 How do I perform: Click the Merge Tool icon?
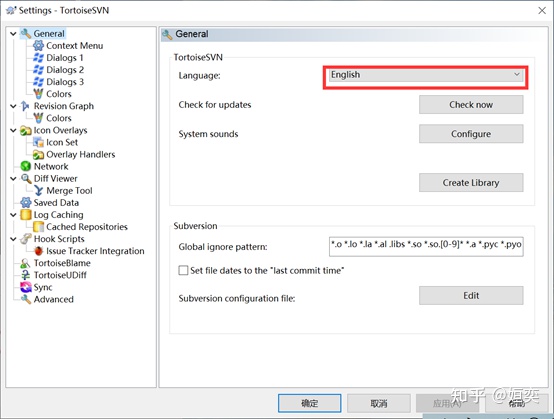click(x=38, y=191)
